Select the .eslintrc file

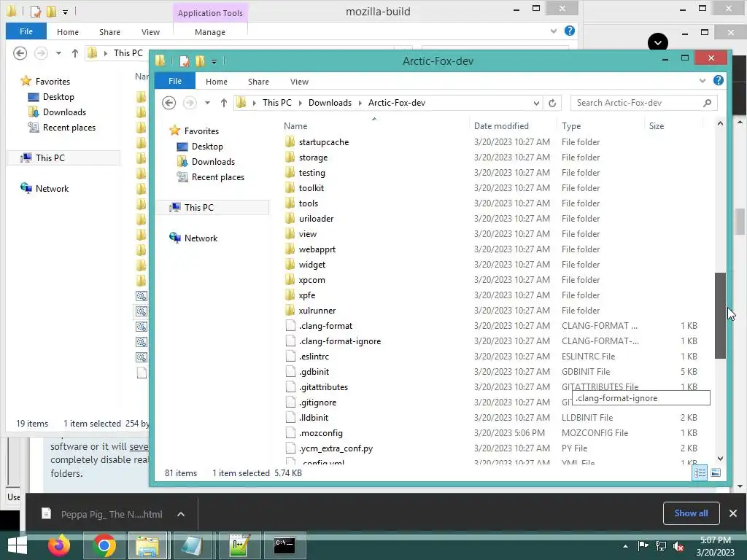point(314,356)
